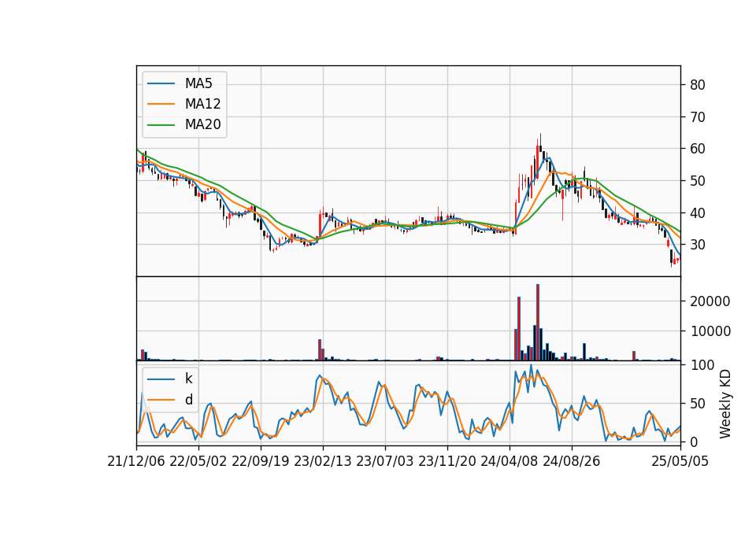Click the MA20 legend label
The width and height of the screenshot is (756, 543).
[x=202, y=124]
